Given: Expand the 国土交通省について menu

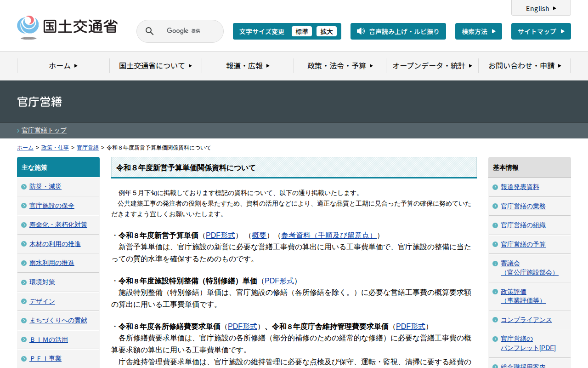Looking at the screenshot, I should point(155,66).
